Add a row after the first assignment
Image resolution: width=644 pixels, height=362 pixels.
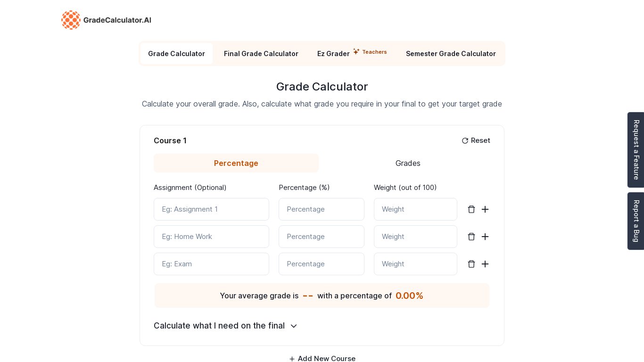click(x=485, y=209)
